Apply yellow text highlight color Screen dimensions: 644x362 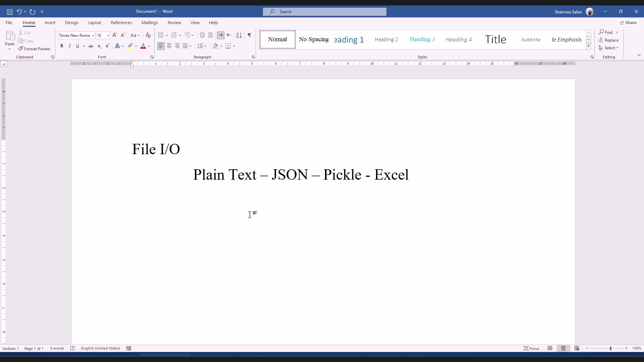(x=130, y=46)
